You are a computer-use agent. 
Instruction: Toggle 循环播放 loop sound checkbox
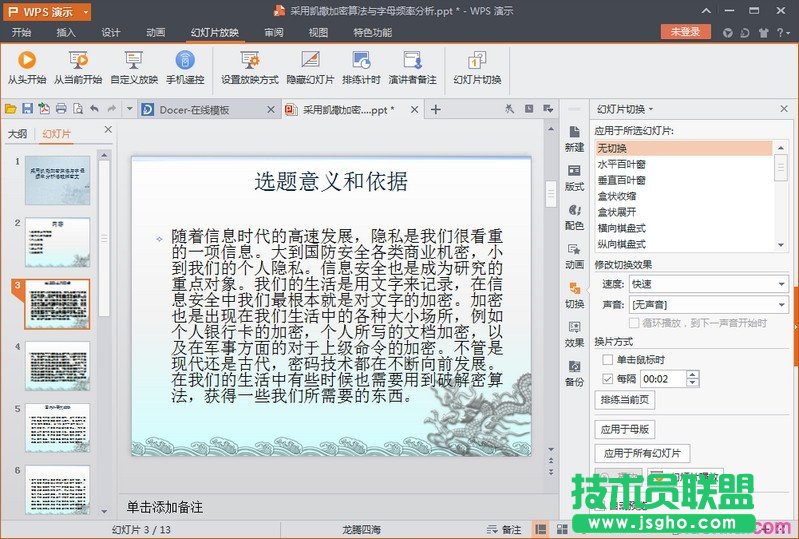pos(634,322)
